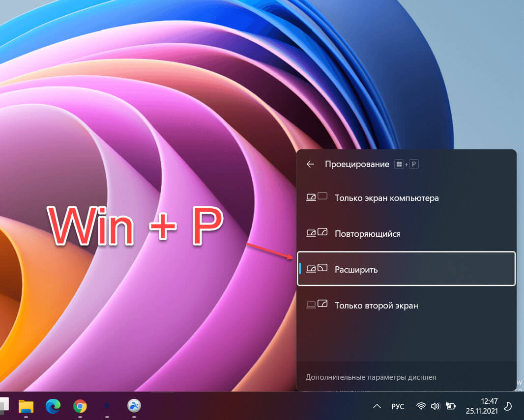
Task: Show hidden tray icons chevron
Action: click(377, 406)
